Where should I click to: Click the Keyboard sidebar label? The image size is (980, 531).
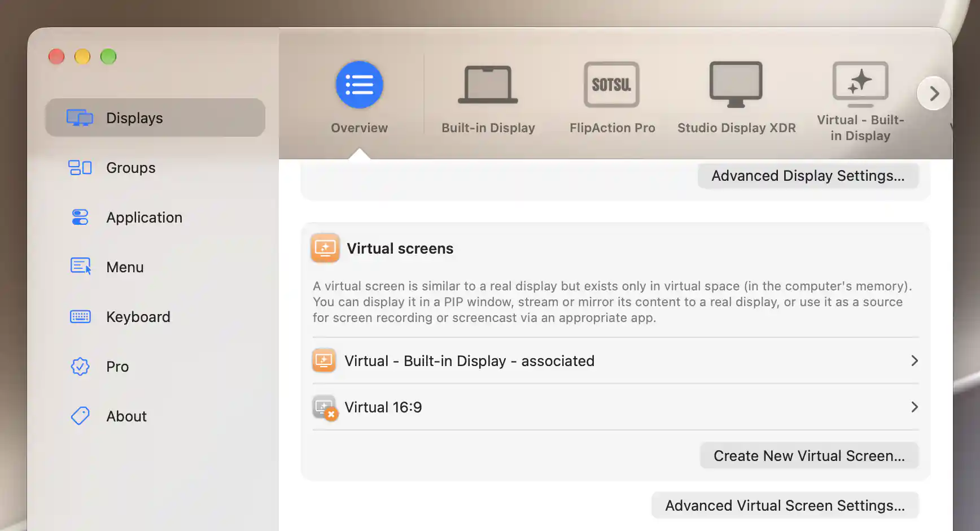pos(138,317)
